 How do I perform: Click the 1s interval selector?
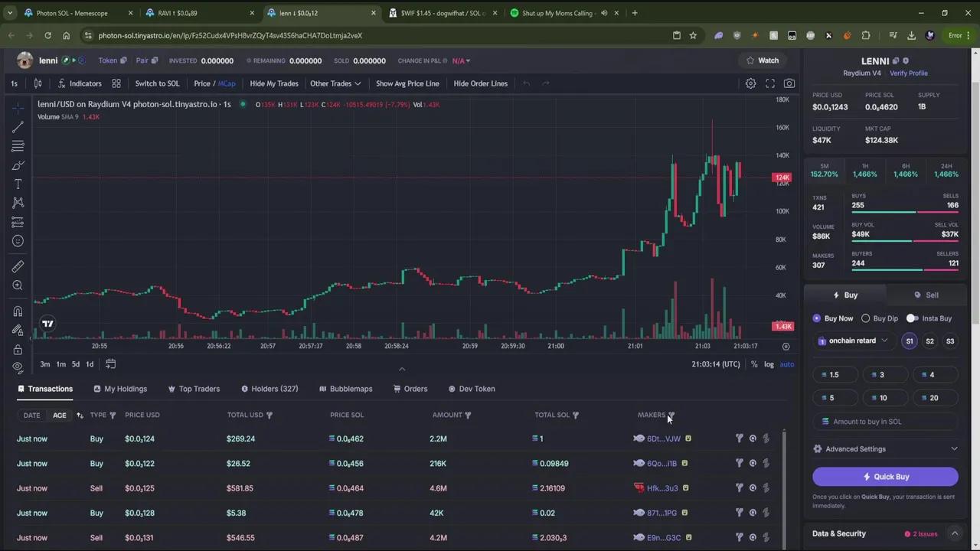[14, 83]
